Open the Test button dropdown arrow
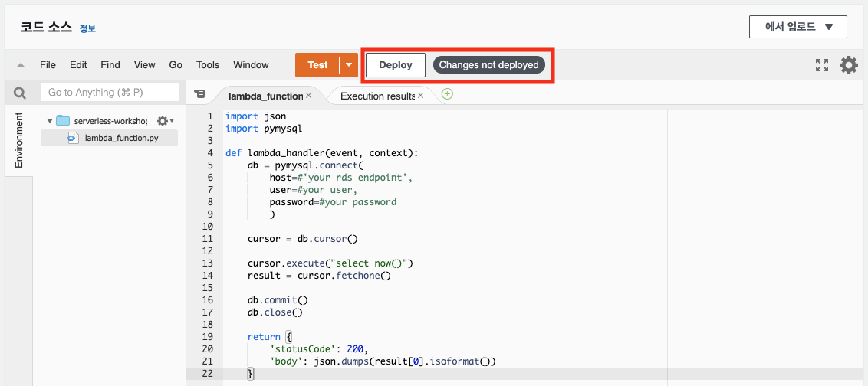Image resolution: width=868 pixels, height=386 pixels. [x=349, y=64]
